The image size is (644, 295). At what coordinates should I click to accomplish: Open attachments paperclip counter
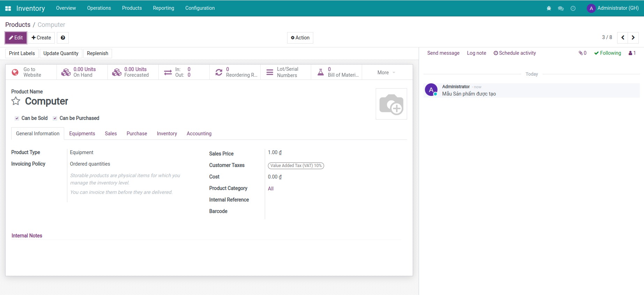(x=582, y=53)
